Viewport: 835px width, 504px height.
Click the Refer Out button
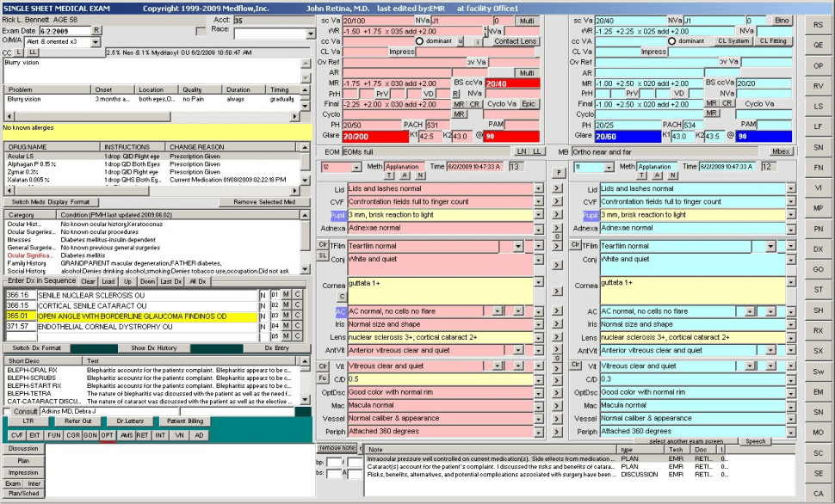pyautogui.click(x=77, y=421)
